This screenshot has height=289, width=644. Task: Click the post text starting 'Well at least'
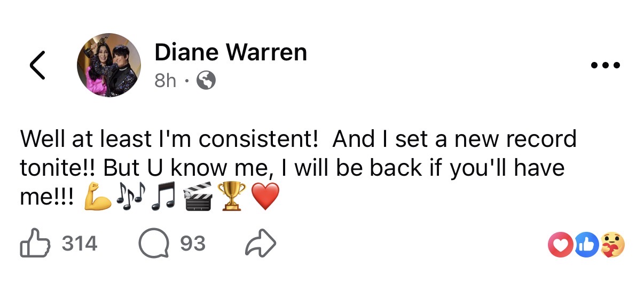click(298, 168)
